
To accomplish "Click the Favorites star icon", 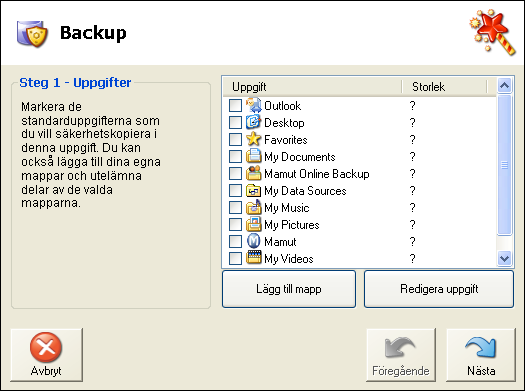I will 254,139.
